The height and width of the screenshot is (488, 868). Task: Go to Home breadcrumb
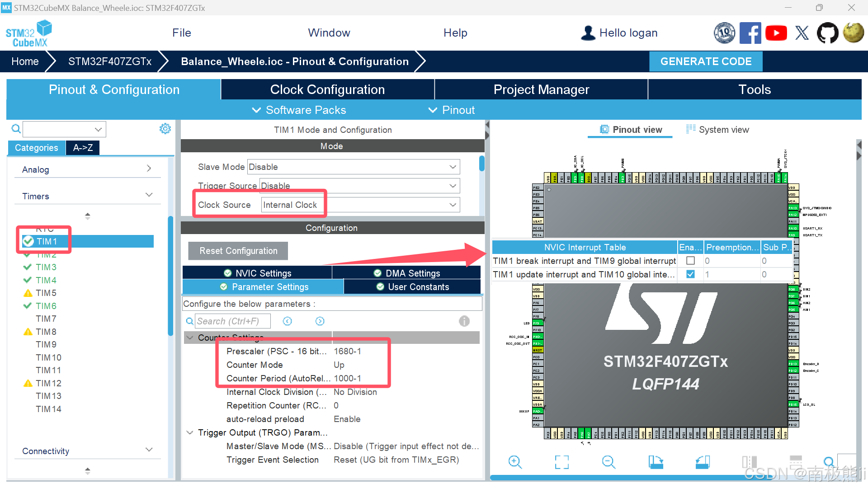click(x=25, y=61)
